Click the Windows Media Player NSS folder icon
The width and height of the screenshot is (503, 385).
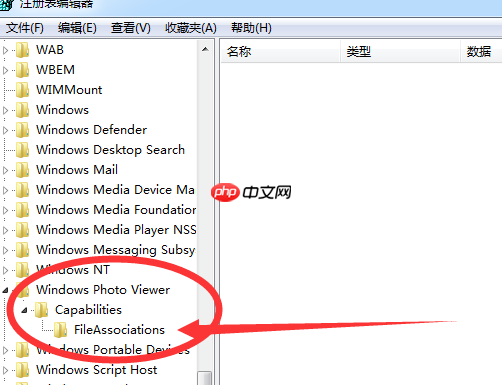point(23,230)
